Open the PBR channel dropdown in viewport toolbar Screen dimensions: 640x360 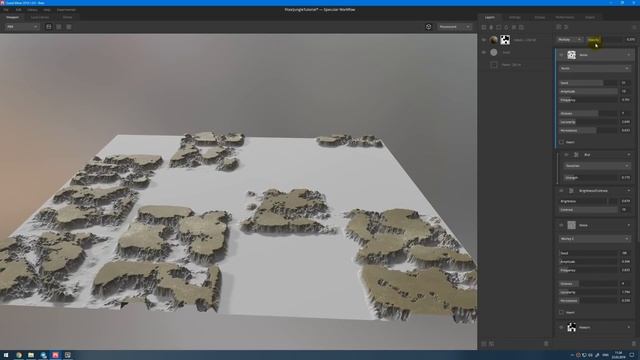pyautogui.click(x=22, y=27)
